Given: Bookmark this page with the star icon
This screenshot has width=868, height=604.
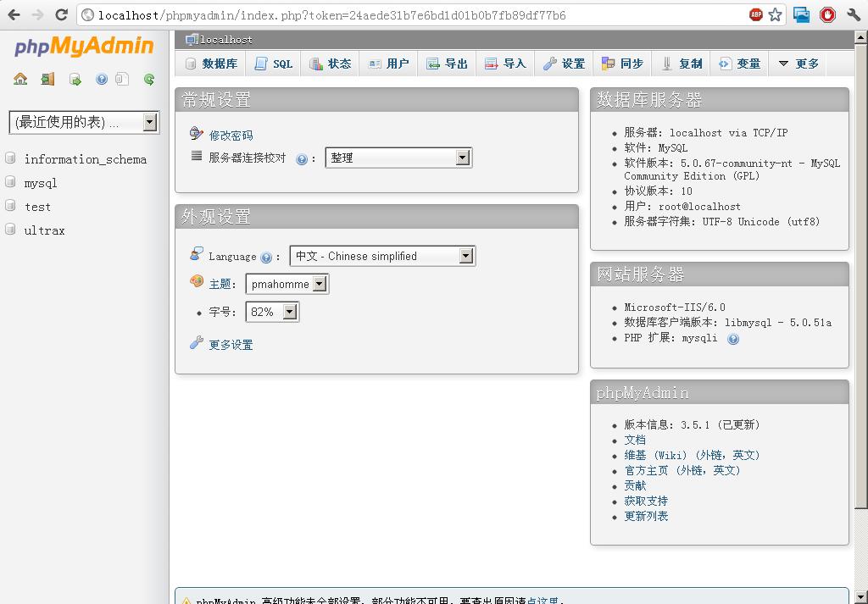Looking at the screenshot, I should pyautogui.click(x=775, y=15).
